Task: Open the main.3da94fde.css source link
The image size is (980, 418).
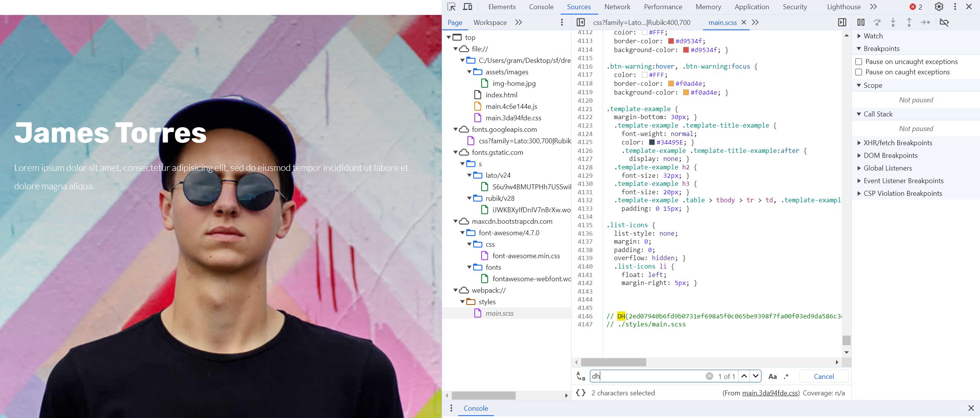Action: pos(770,393)
